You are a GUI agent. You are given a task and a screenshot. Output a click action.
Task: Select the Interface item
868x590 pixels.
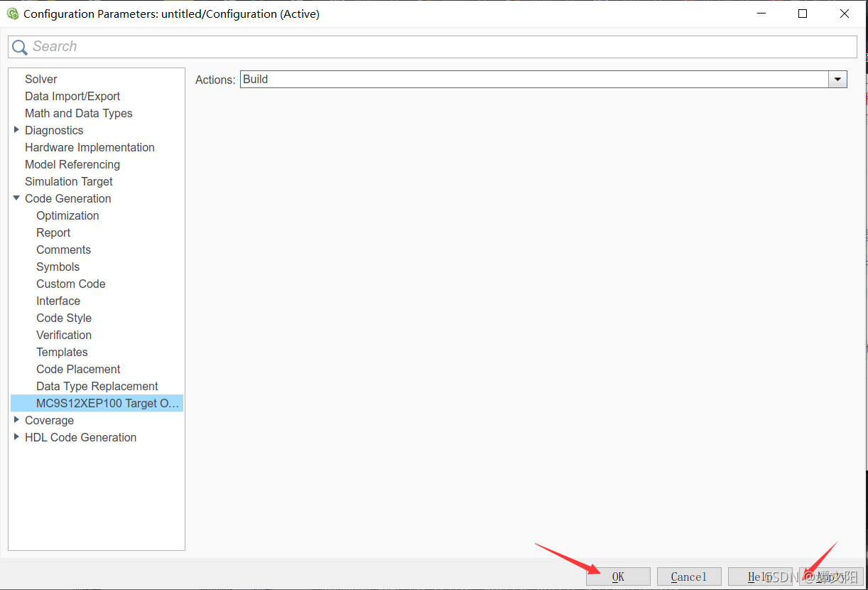pos(58,301)
